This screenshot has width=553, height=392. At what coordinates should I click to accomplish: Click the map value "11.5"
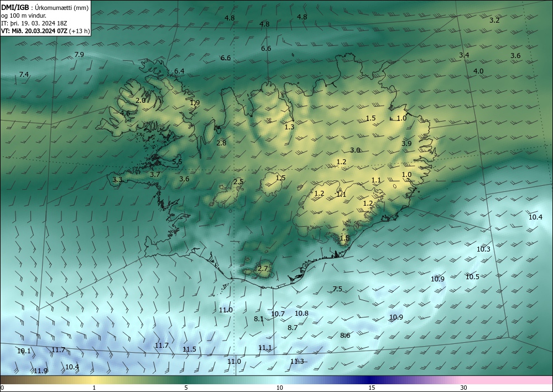coord(189,349)
